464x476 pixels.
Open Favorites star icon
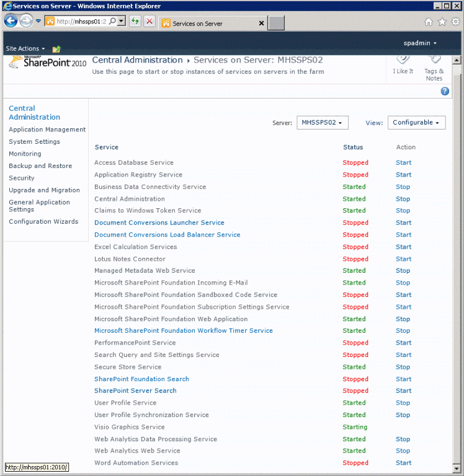(442, 22)
